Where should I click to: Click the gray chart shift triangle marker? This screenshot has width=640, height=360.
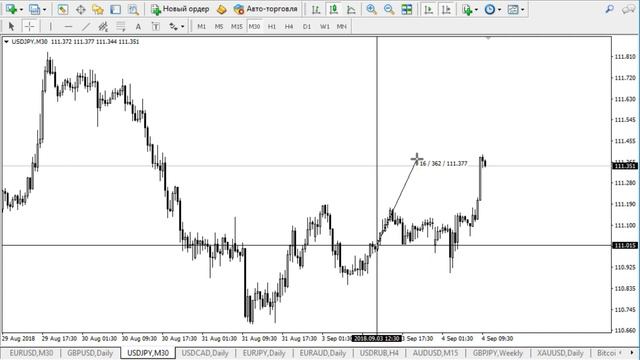pos(488,38)
